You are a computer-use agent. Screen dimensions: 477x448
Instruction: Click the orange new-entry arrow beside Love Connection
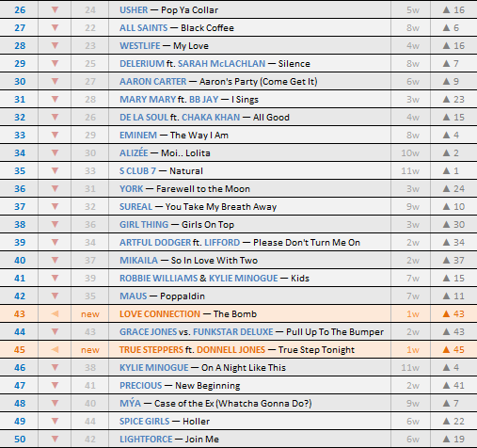tap(55, 313)
